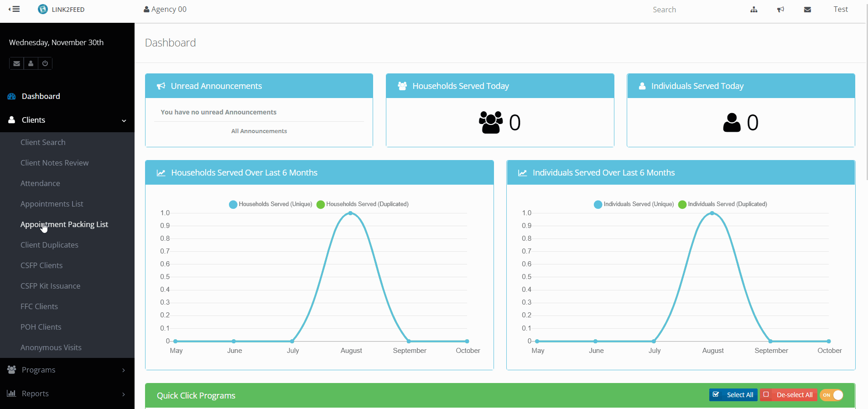Click the sidebar envelope mail button
868x409 pixels.
click(16, 63)
